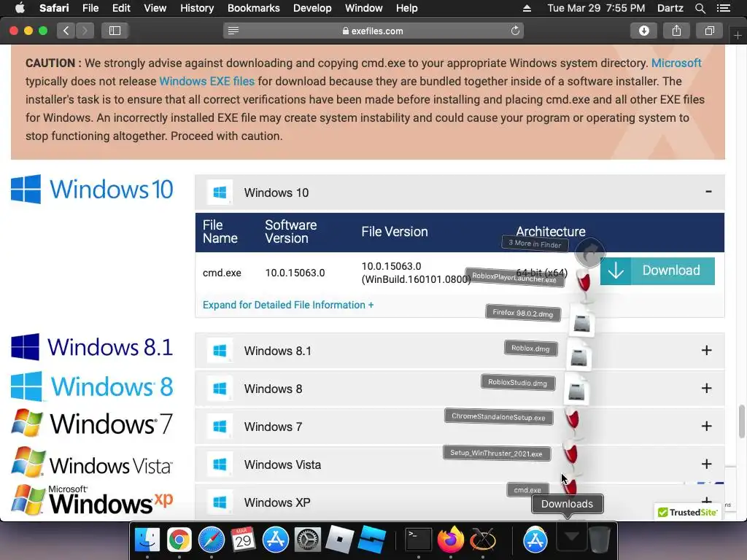Open the View menu
This screenshot has width=747, height=560.
155,8
